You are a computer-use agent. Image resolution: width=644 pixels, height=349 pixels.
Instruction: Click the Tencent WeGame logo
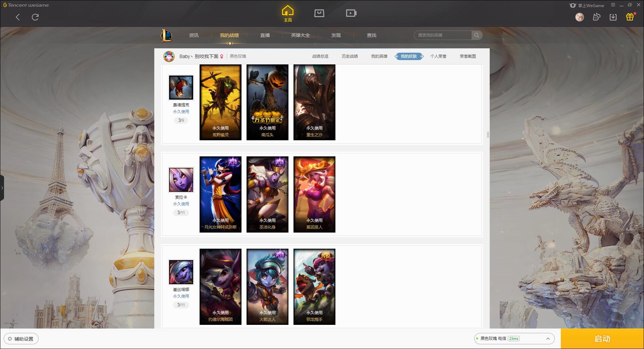click(26, 5)
